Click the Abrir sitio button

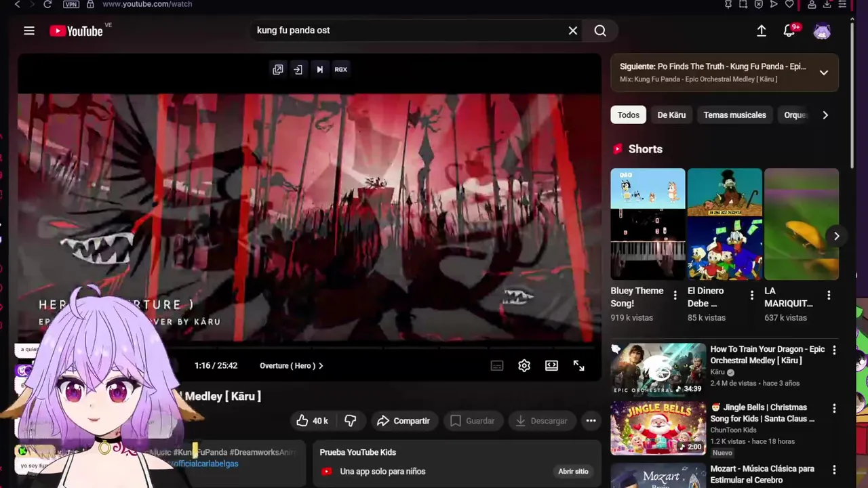click(x=573, y=472)
